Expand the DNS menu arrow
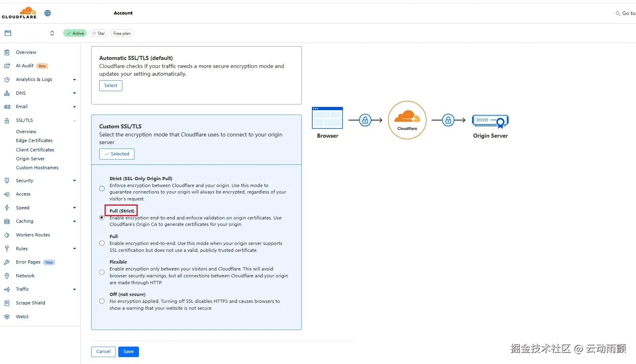 tap(75, 93)
